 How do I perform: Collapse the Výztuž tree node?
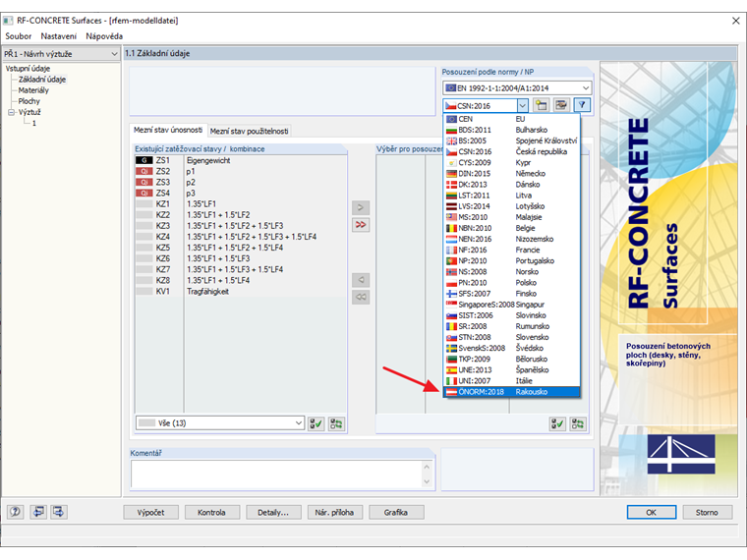pos(11,112)
